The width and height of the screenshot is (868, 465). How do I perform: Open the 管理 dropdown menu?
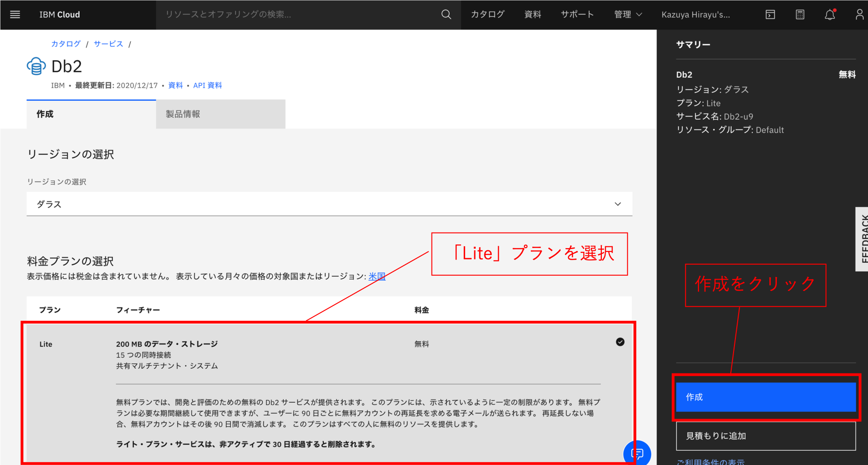[x=627, y=14]
